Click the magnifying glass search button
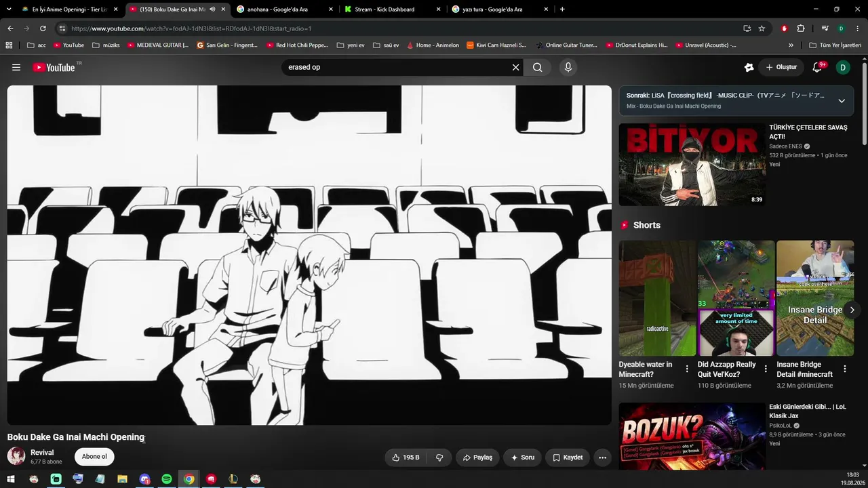Image resolution: width=868 pixels, height=488 pixels. 538,67
